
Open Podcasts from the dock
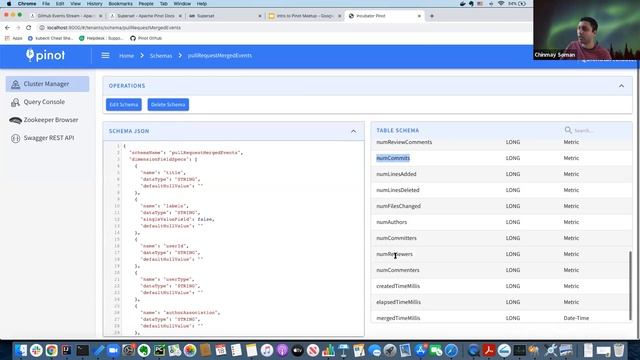(x=282, y=350)
